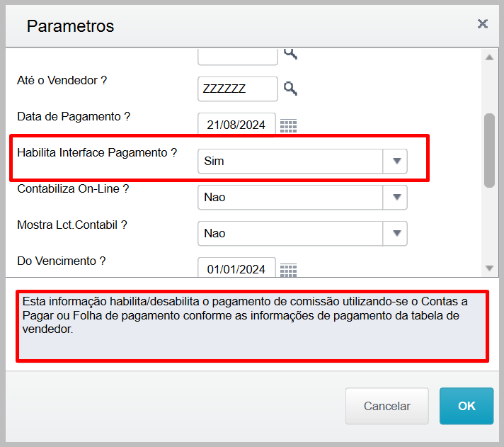Expand the Habilita Interface Pagamento dropdown arrow

pos(396,161)
